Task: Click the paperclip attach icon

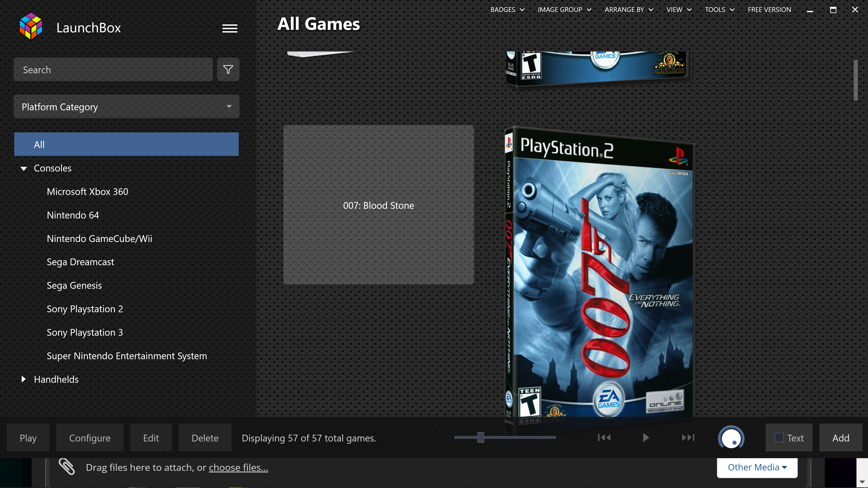Action: tap(67, 467)
